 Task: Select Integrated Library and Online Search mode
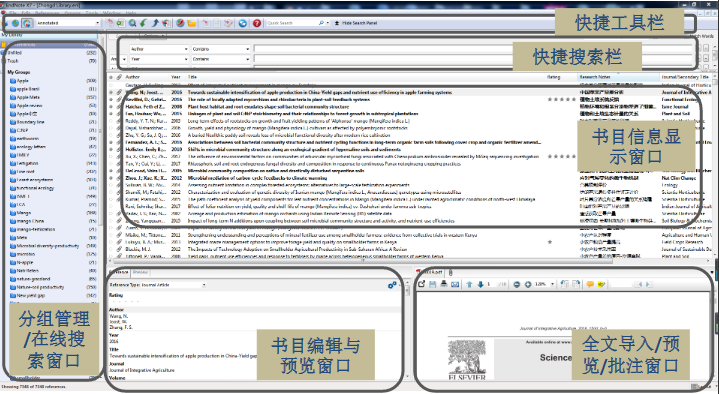click(27, 23)
